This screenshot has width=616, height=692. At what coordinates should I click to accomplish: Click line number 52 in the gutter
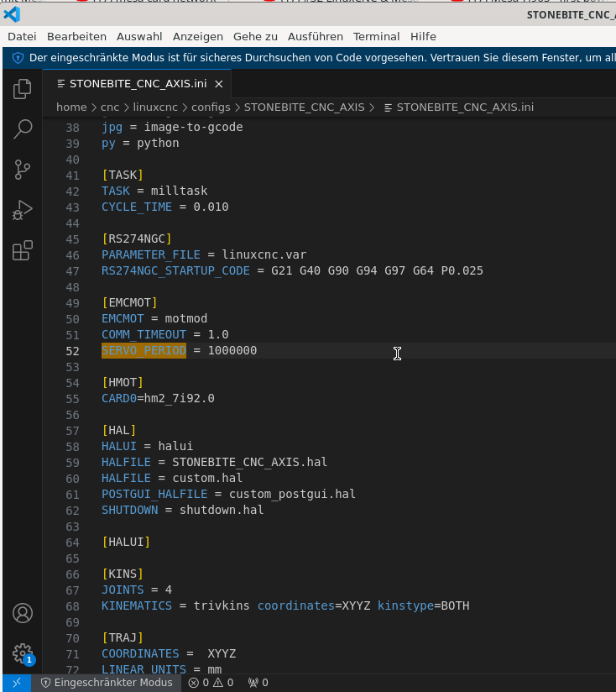(72, 351)
